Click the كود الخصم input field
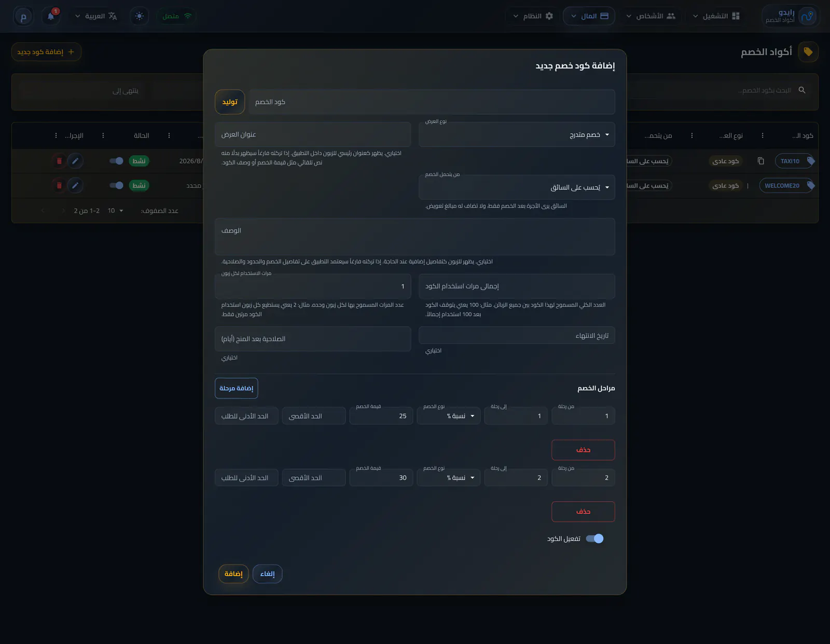 [x=432, y=102]
